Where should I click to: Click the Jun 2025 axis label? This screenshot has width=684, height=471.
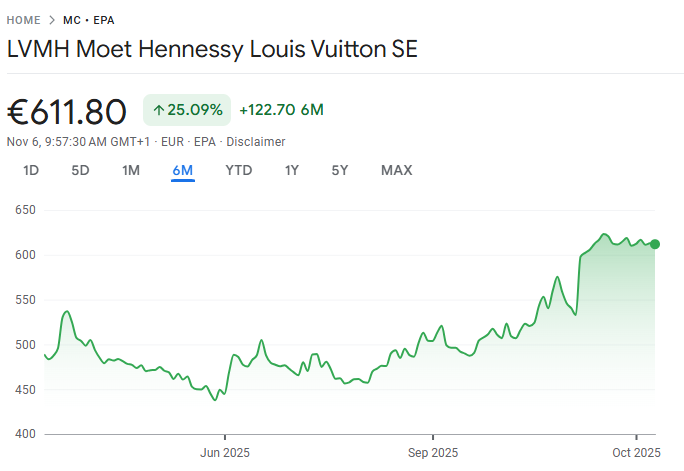pos(225,453)
